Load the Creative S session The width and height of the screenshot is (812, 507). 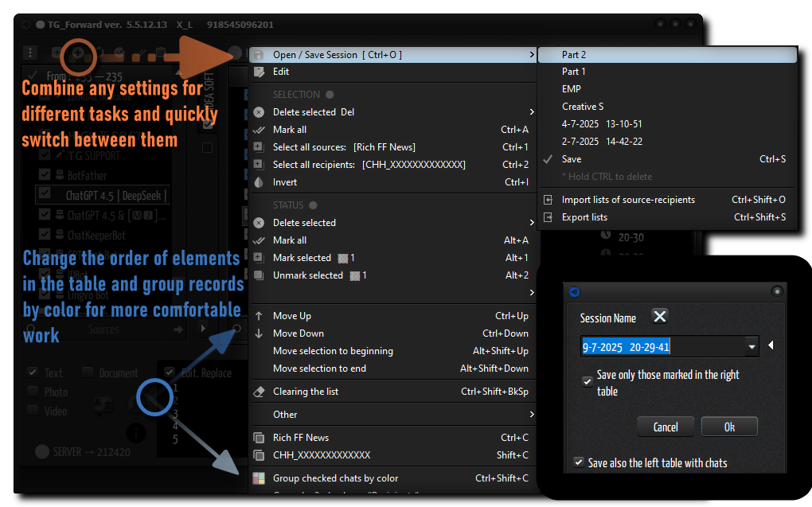pyautogui.click(x=668, y=107)
